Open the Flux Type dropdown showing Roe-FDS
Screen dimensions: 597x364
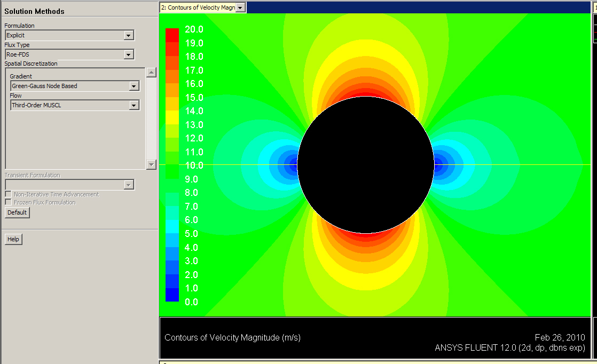point(129,54)
